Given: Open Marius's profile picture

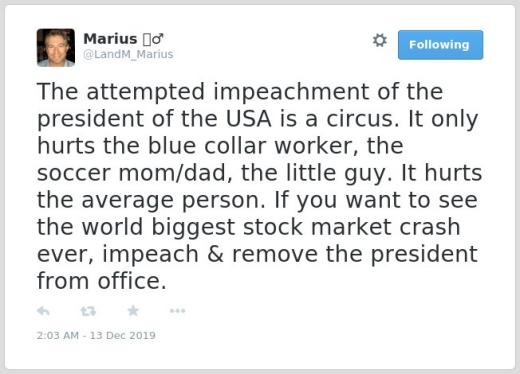Looking at the screenshot, I should coord(56,48).
